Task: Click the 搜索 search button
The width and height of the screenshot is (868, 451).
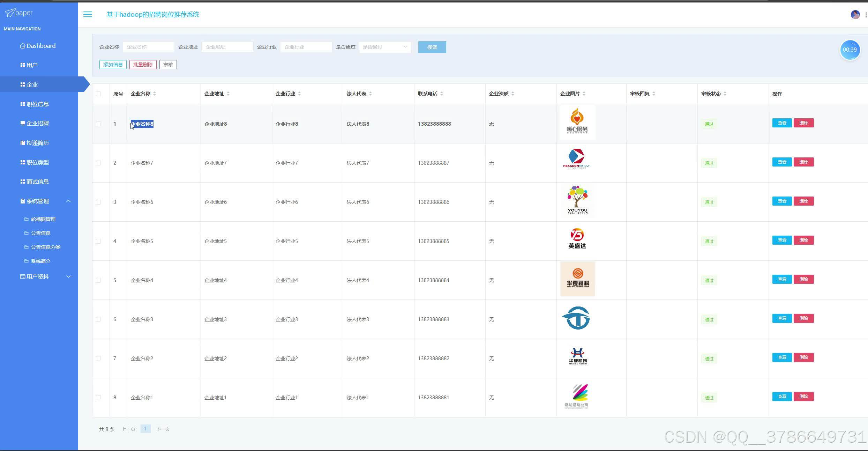Action: pyautogui.click(x=432, y=47)
